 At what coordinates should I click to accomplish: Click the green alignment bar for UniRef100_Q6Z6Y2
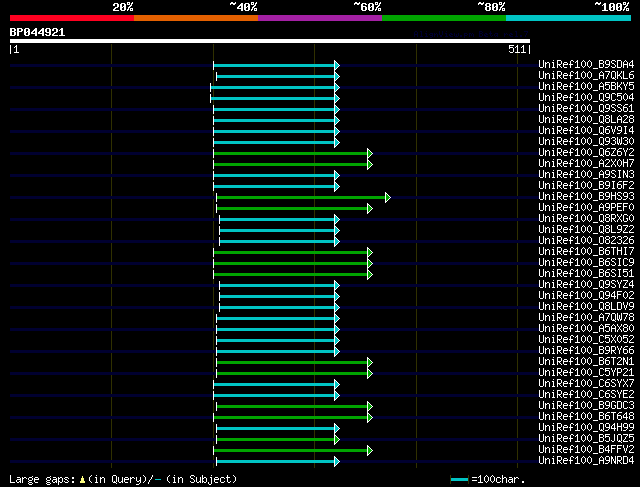pos(290,153)
